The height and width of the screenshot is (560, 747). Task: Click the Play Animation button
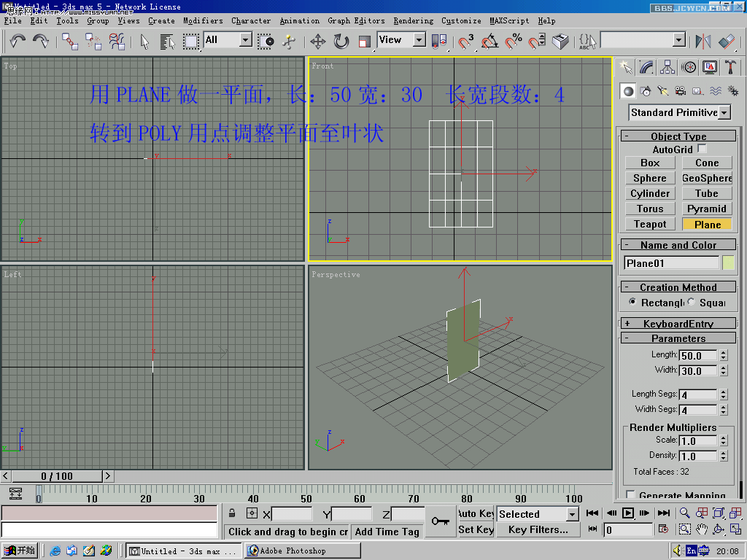[x=628, y=513]
